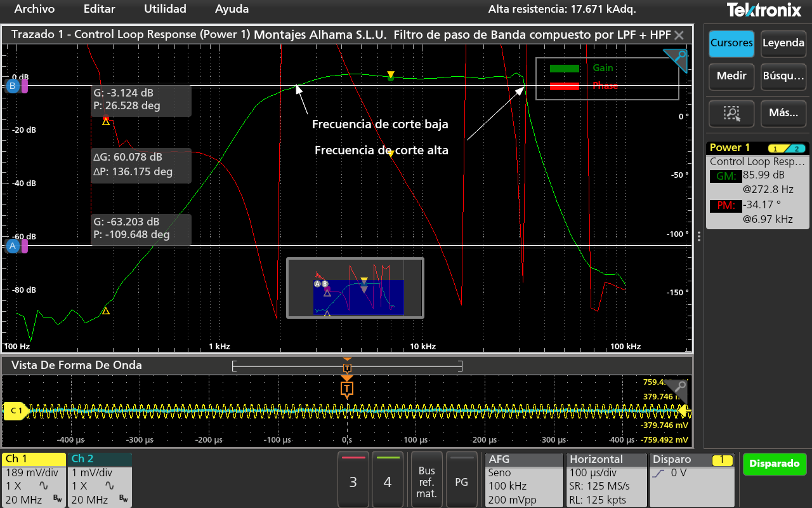Screen dimensions: 812x508
Task: Open the Disparo trigger settings badge
Action: 691,479
